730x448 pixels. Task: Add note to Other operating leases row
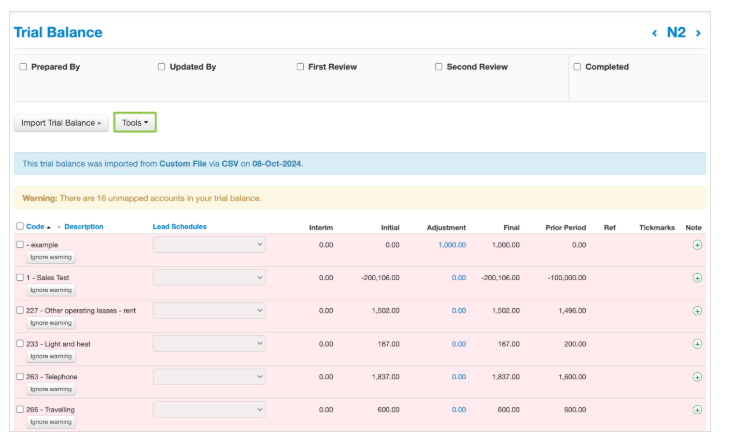[697, 311]
